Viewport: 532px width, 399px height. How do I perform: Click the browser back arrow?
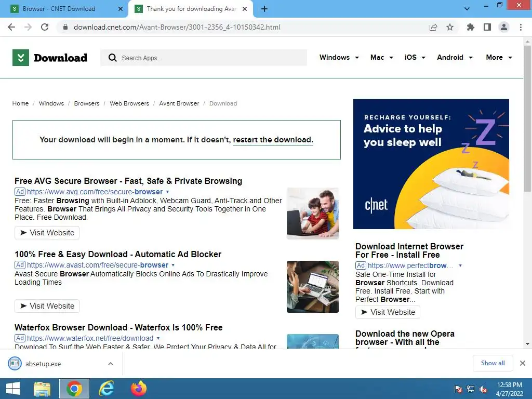coord(11,27)
